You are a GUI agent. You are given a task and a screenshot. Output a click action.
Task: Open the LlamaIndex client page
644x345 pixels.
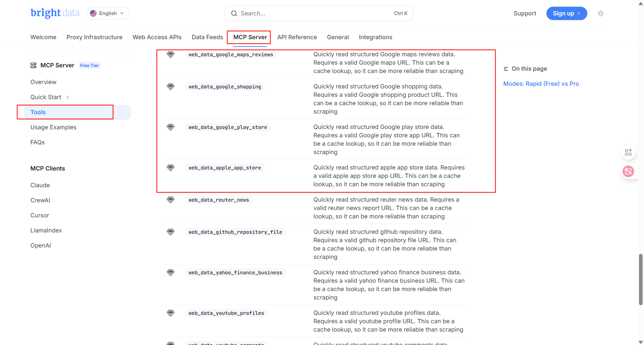[x=46, y=230]
